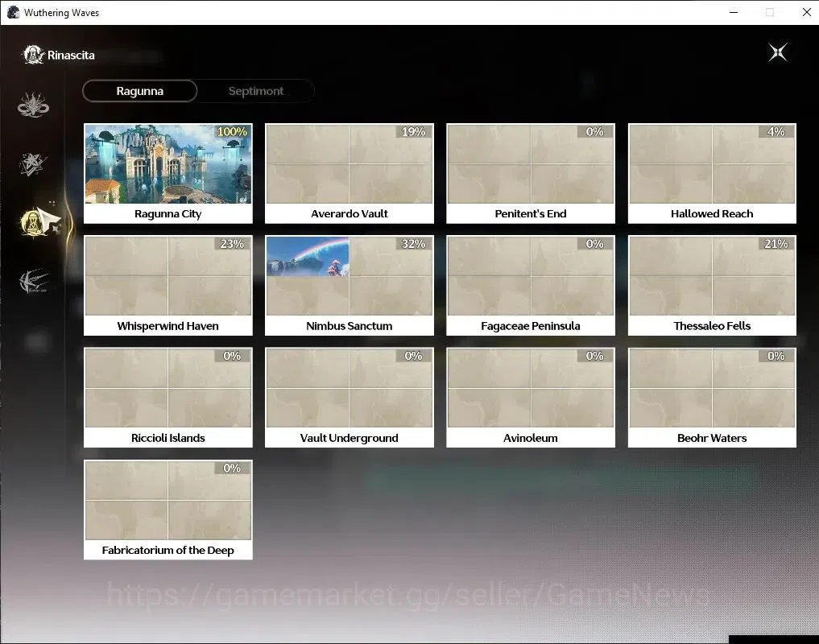Select the bottom sword-emblem sidebar icon
Image resolution: width=819 pixels, height=644 pixels.
click(34, 282)
